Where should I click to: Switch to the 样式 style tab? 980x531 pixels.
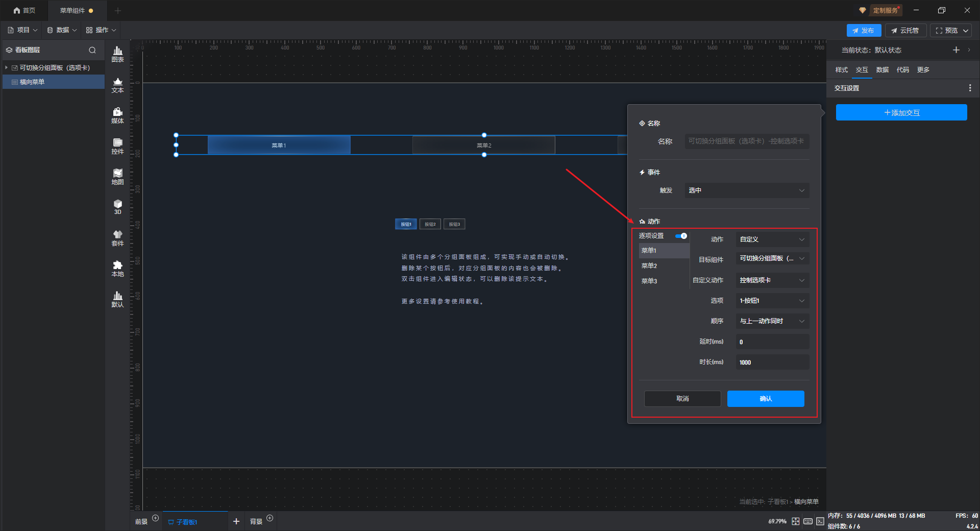click(841, 70)
